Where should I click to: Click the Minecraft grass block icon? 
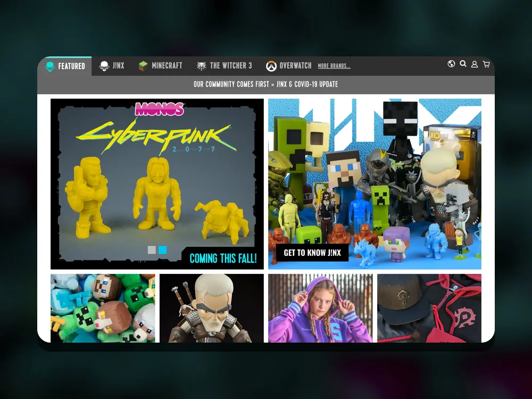[x=143, y=66]
